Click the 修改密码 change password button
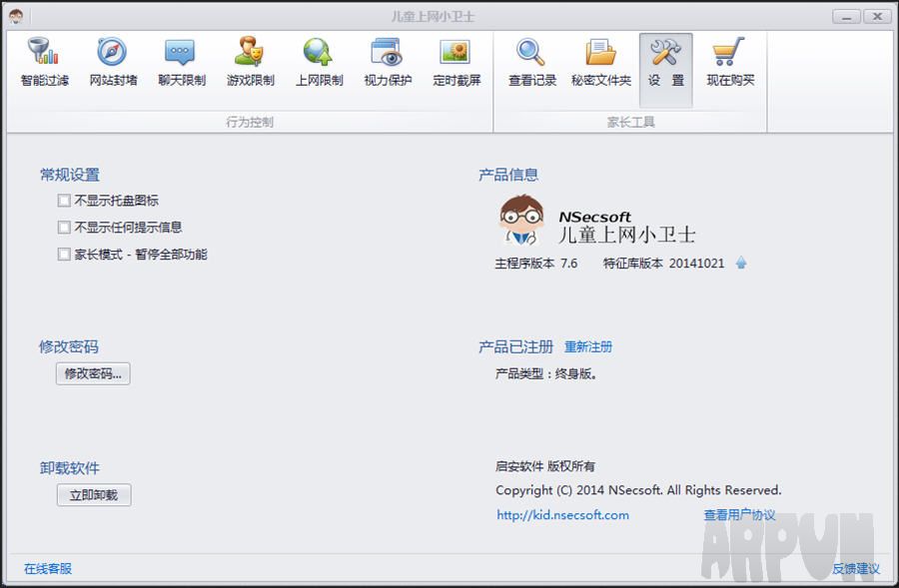This screenshot has width=899, height=588. pyautogui.click(x=93, y=374)
